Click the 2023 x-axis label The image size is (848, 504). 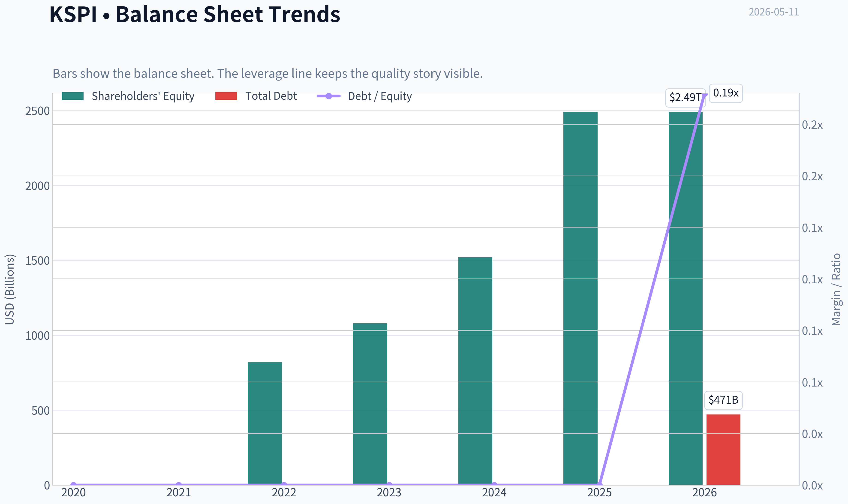click(389, 493)
